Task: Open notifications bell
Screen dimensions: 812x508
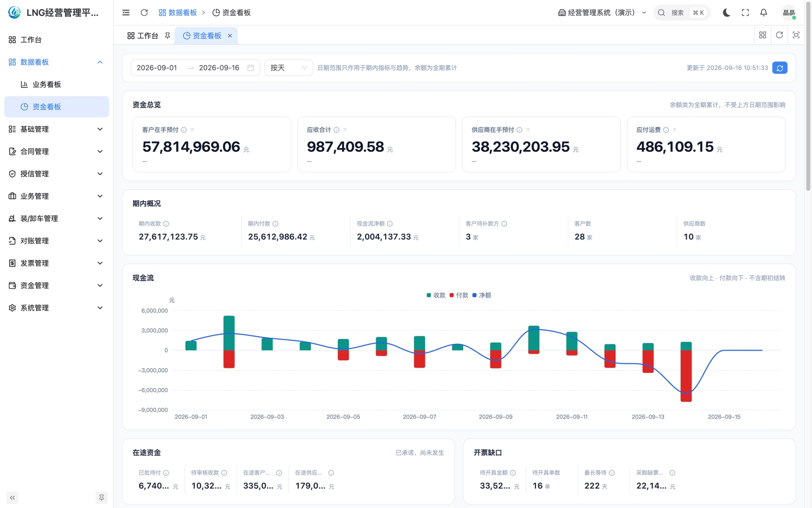Action: point(763,13)
